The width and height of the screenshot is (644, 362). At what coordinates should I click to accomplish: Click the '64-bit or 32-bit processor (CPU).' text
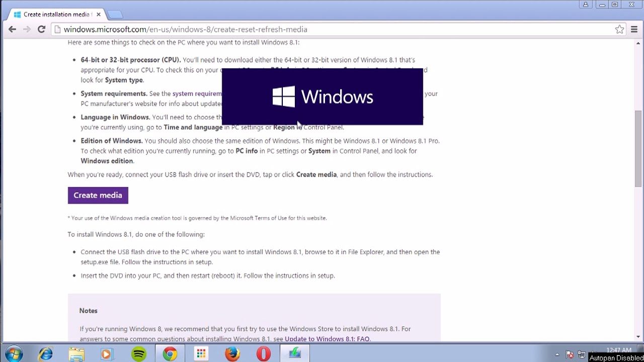(131, 60)
